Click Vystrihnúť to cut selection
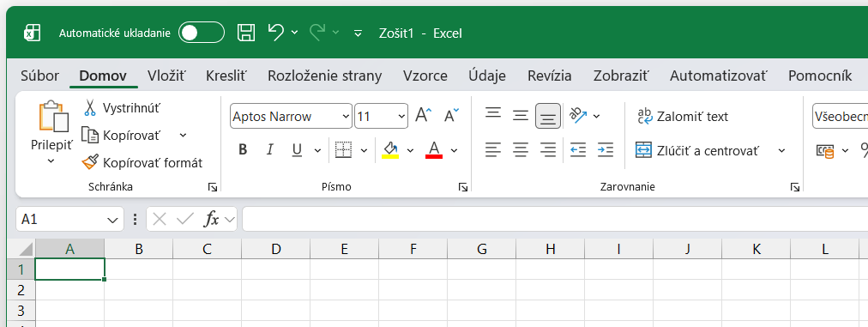The height and width of the screenshot is (327, 868). (121, 107)
